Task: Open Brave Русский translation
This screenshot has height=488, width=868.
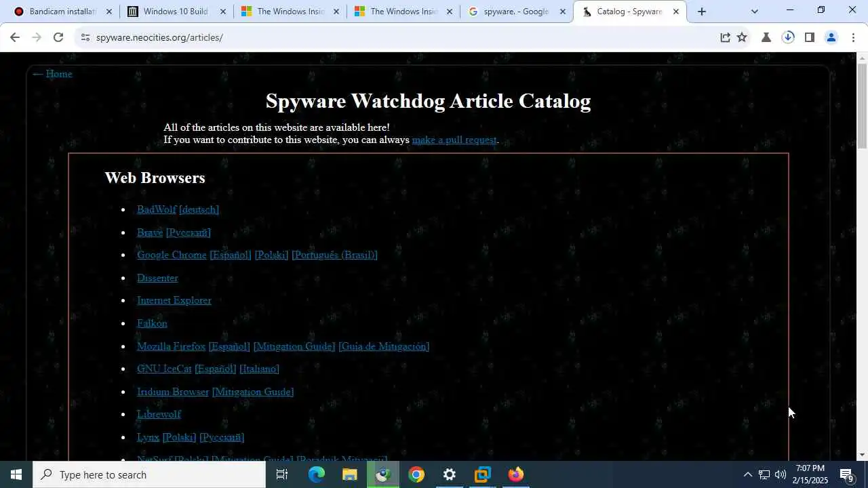Action: coord(189,232)
